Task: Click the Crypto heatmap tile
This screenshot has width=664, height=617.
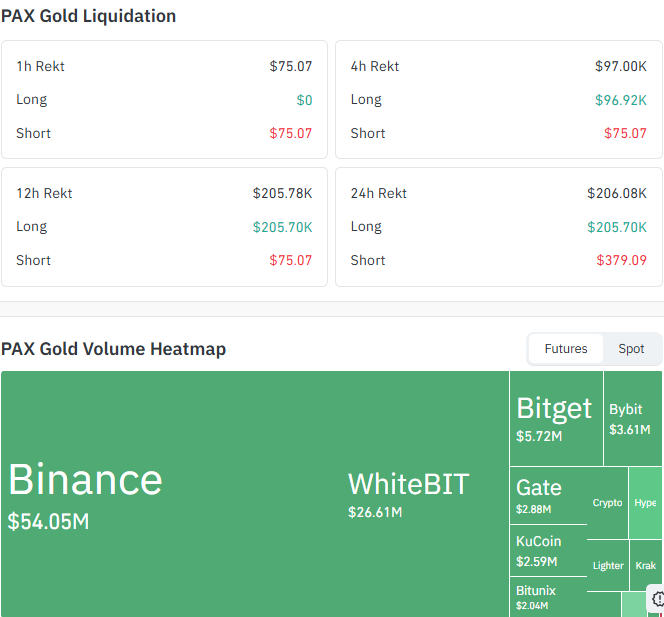Action: click(607, 503)
